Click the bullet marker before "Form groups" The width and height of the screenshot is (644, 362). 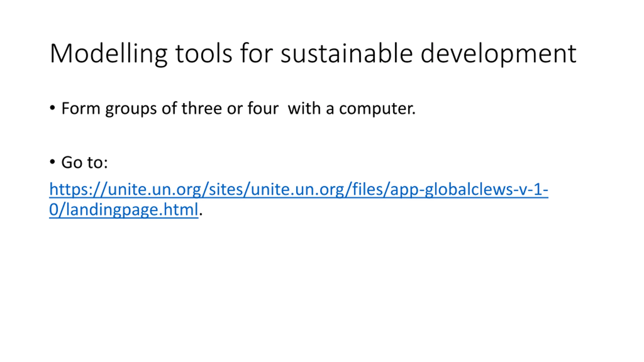(x=52, y=108)
